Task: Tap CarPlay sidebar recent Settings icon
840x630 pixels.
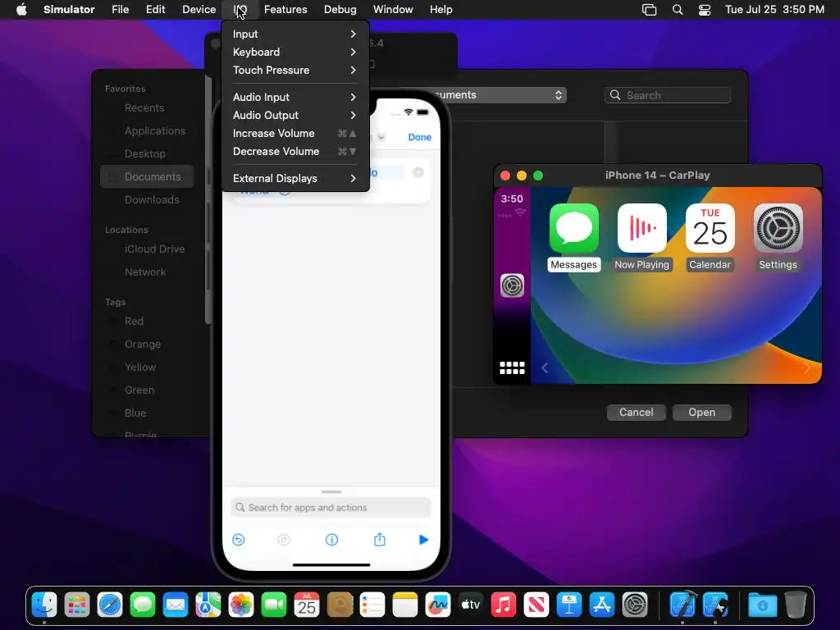Action: (512, 285)
